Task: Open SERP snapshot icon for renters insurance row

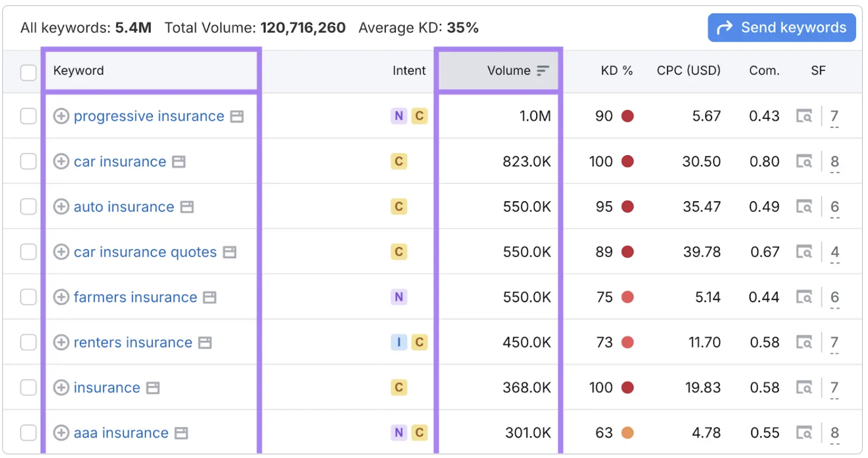Action: (804, 342)
